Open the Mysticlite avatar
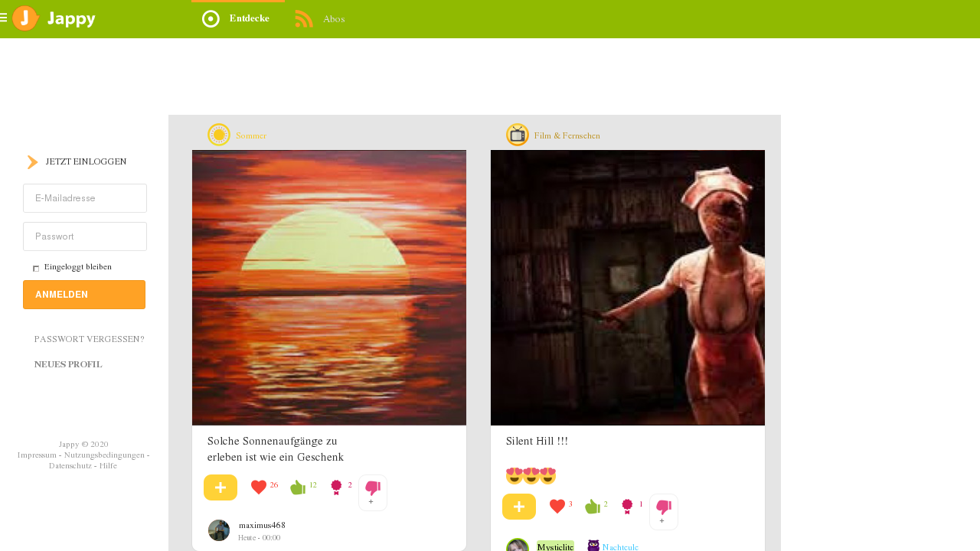The width and height of the screenshot is (980, 551). (x=518, y=545)
